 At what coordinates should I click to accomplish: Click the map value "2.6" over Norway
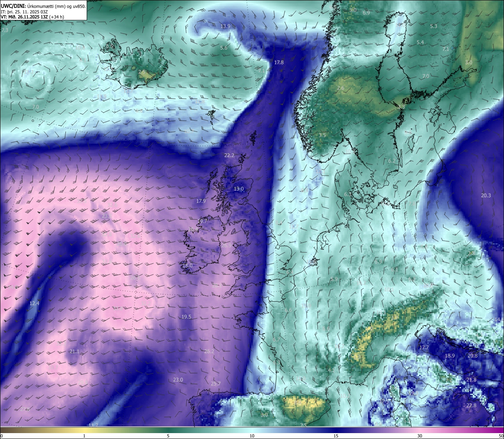pyautogui.click(x=341, y=88)
